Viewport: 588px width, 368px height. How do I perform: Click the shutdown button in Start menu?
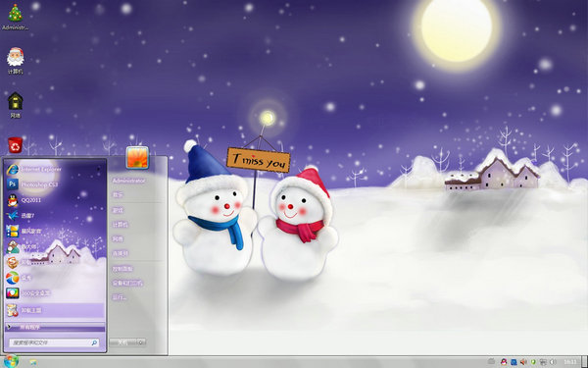click(123, 342)
